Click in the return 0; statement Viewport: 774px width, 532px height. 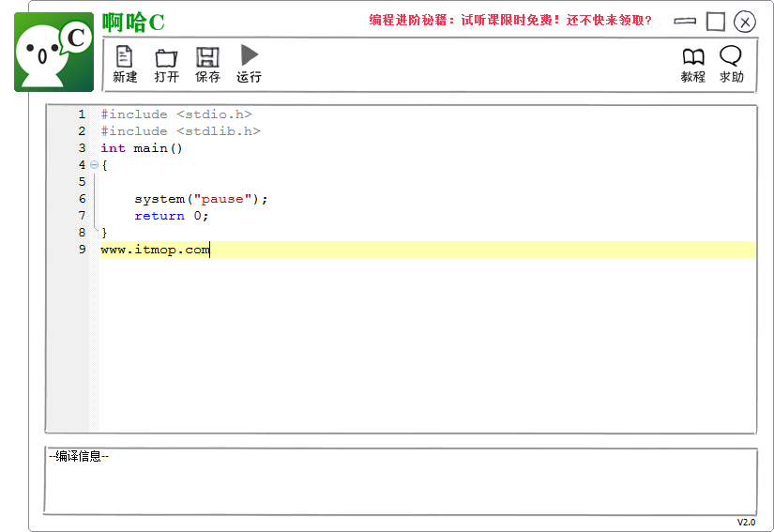(x=171, y=216)
